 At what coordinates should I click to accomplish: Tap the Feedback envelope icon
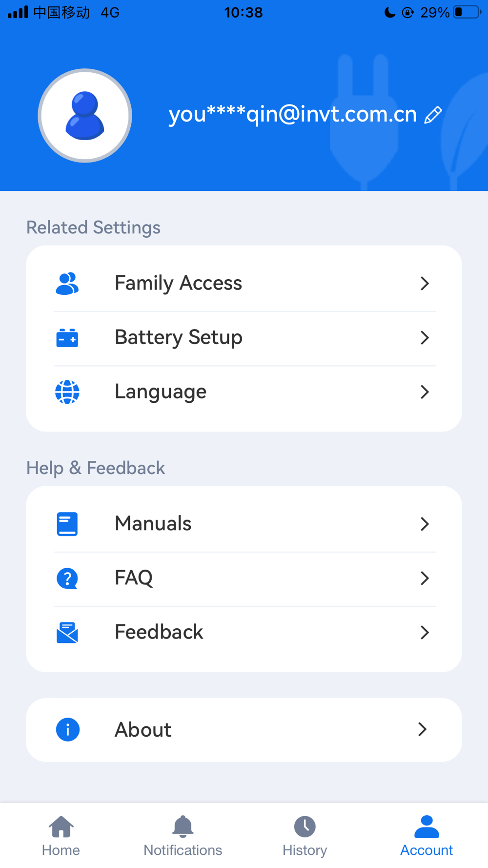pyautogui.click(x=67, y=633)
